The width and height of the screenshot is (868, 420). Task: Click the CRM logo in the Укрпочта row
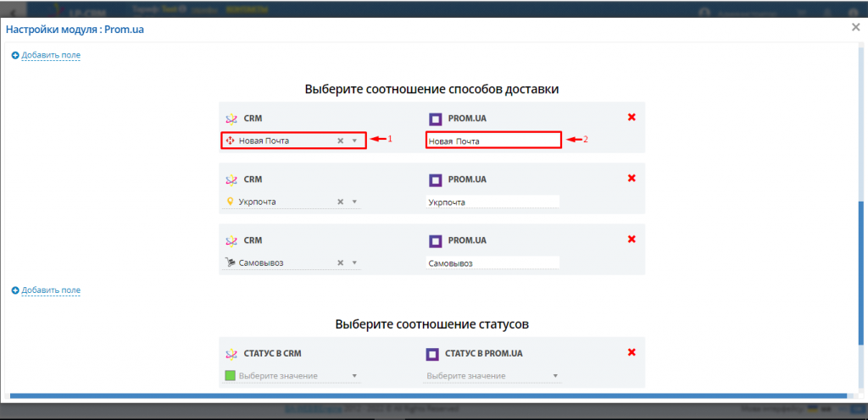pyautogui.click(x=231, y=180)
